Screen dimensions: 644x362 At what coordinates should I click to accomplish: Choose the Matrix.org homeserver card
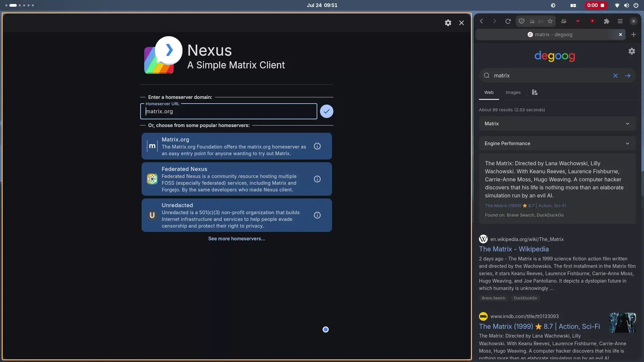click(237, 146)
